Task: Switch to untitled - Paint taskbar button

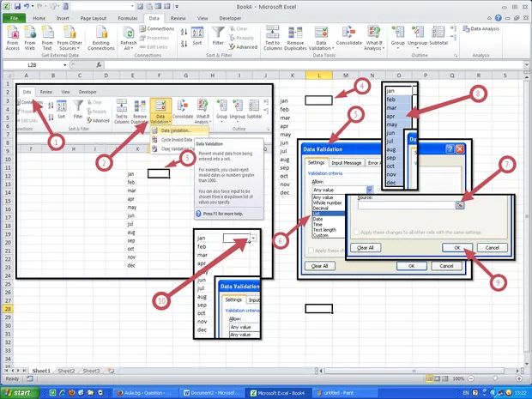Action: [x=344, y=393]
